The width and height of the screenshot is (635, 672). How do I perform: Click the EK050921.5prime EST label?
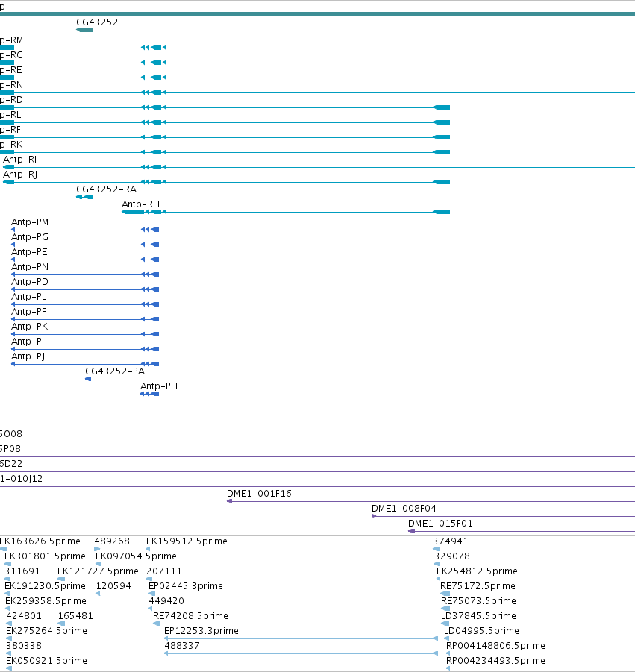pyautogui.click(x=46, y=661)
